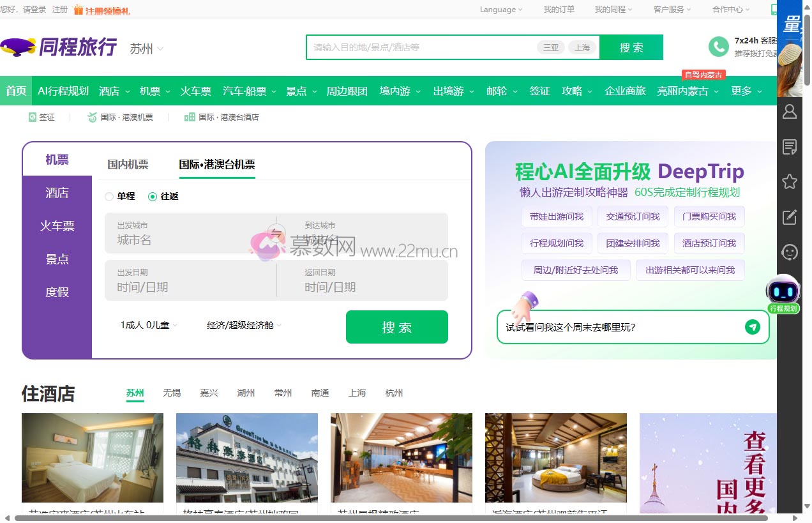Open the robot 行程规划 assistant icon
The height and width of the screenshot is (523, 812).
pos(783,294)
